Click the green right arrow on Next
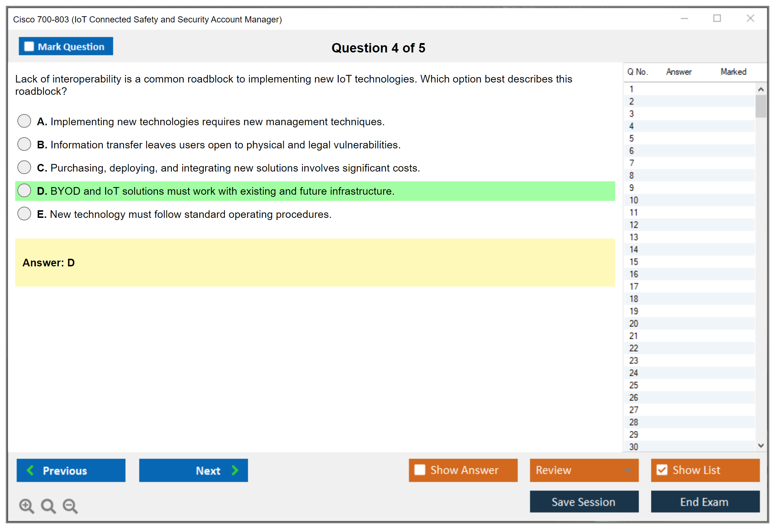Image resolution: width=778 pixels, height=532 pixels. click(235, 470)
